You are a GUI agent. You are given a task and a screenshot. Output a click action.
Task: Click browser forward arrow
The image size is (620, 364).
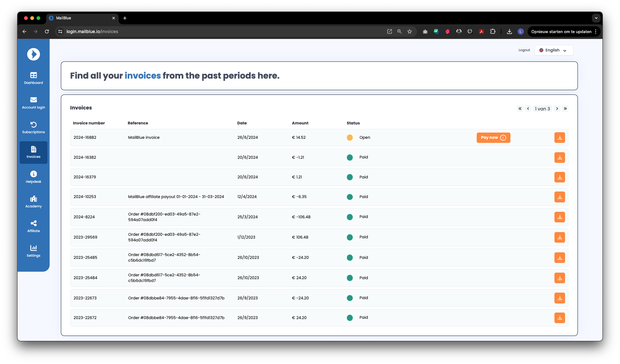tap(36, 32)
